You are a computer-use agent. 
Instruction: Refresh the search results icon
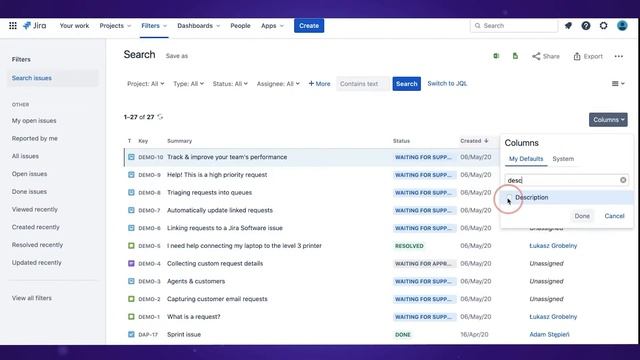pyautogui.click(x=160, y=117)
